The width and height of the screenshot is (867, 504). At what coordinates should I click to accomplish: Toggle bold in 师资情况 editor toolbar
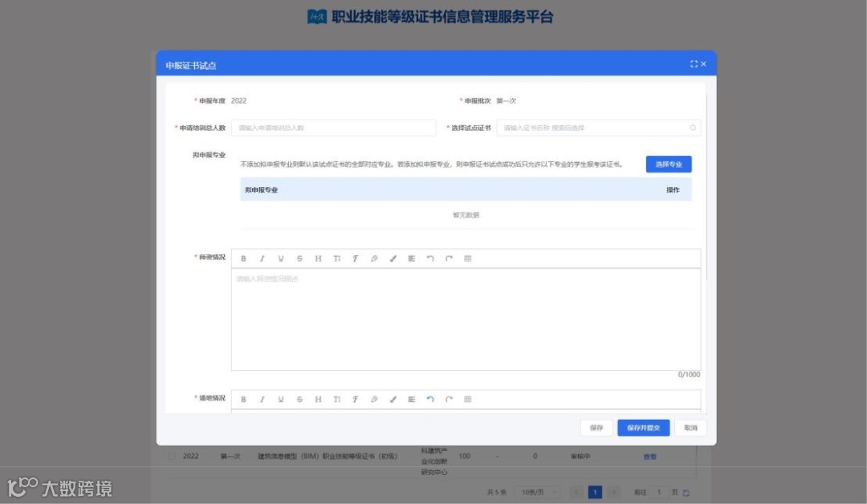(x=243, y=258)
